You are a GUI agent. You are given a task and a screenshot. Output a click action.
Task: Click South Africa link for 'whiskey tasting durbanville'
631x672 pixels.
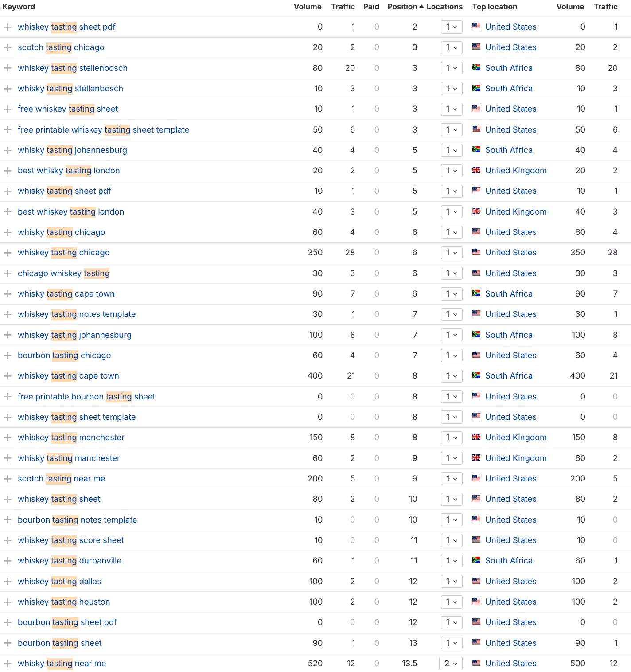[509, 561]
